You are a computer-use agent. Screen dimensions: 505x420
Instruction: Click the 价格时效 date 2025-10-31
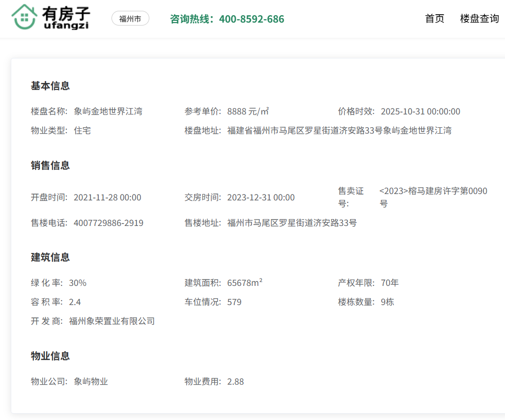click(420, 112)
